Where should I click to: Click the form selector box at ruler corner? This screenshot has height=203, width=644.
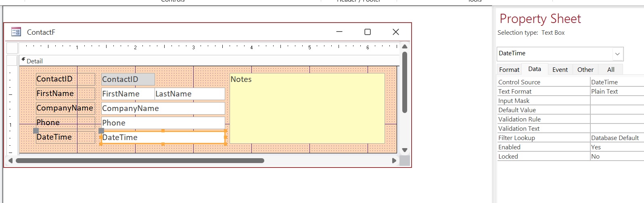12,48
